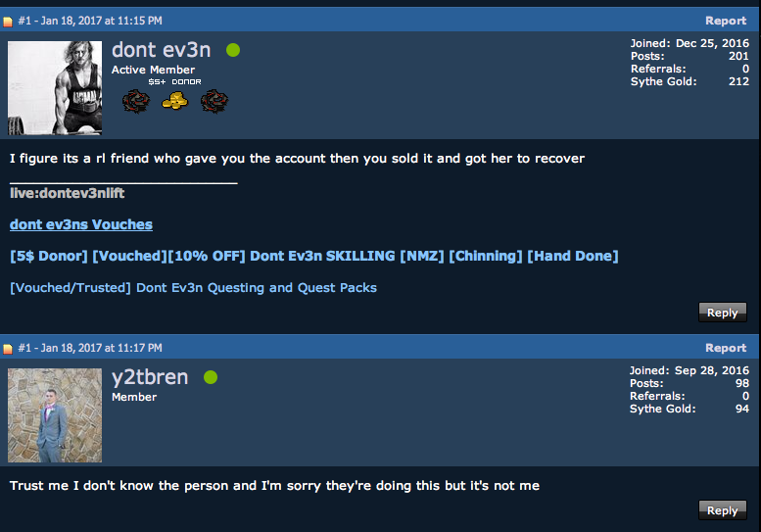Open dont ev3n's username profile
Screen dimensions: 761x532
pos(162,50)
